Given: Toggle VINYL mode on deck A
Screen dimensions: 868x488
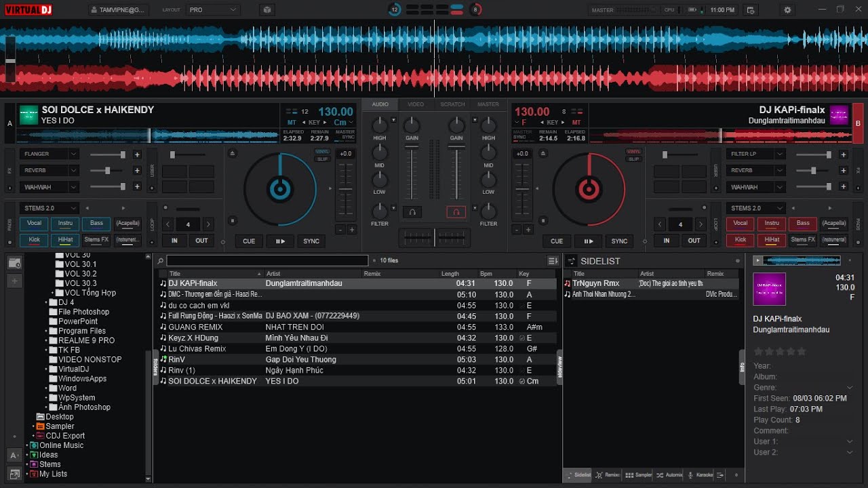Looking at the screenshot, I should point(322,152).
